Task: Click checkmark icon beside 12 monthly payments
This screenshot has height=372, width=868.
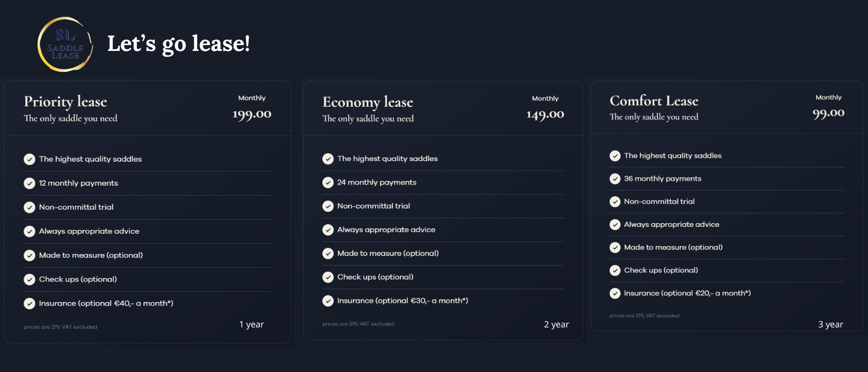Action: 29,183
